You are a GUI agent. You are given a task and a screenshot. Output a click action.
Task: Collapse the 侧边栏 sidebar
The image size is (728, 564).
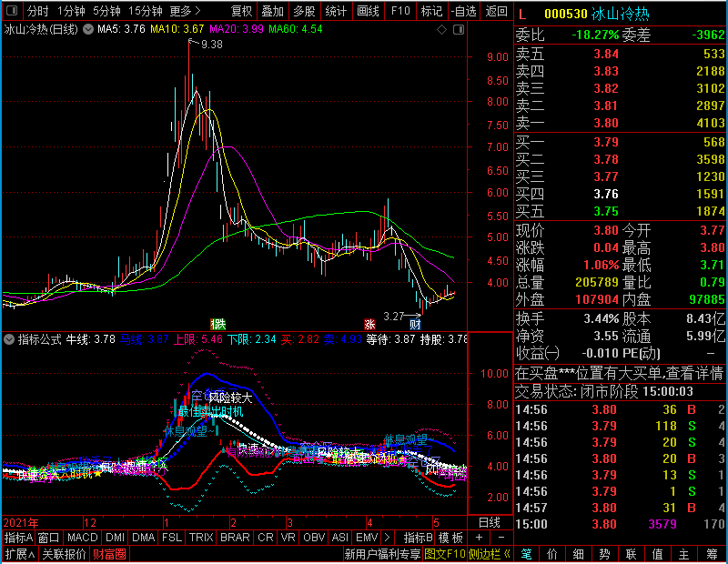click(x=490, y=554)
